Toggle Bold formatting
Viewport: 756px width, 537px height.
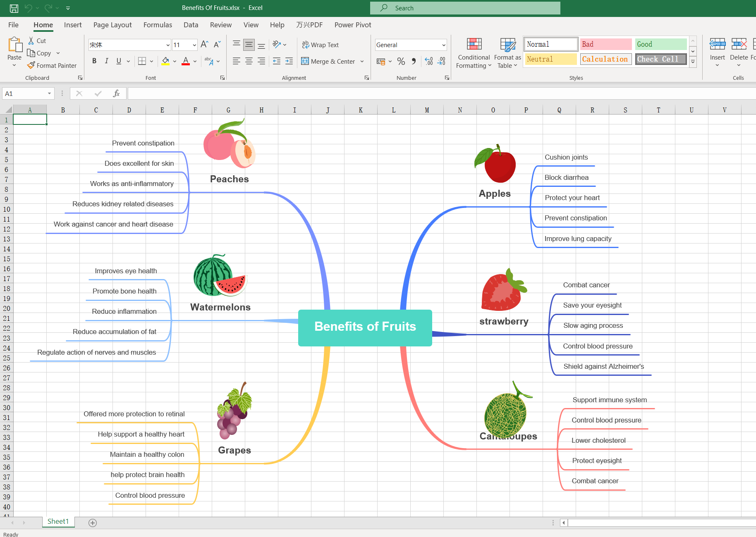coord(94,61)
